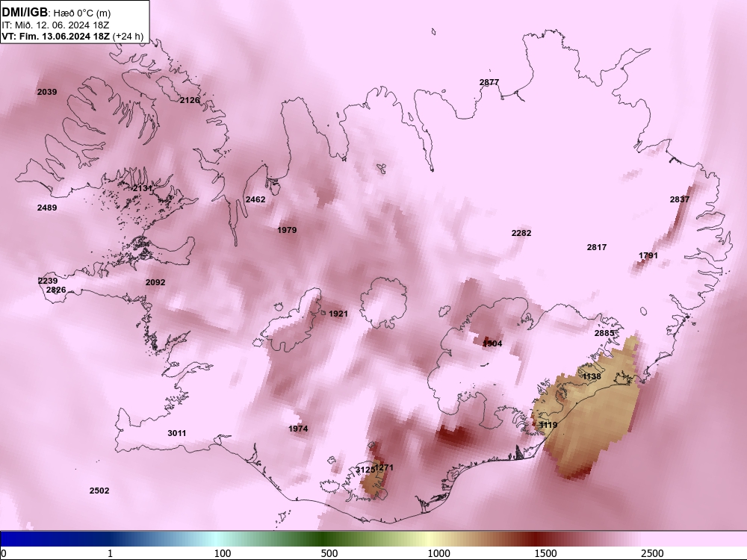Image resolution: width=747 pixels, height=560 pixels.
Task: Click the 2502 height value
Action: [99, 491]
